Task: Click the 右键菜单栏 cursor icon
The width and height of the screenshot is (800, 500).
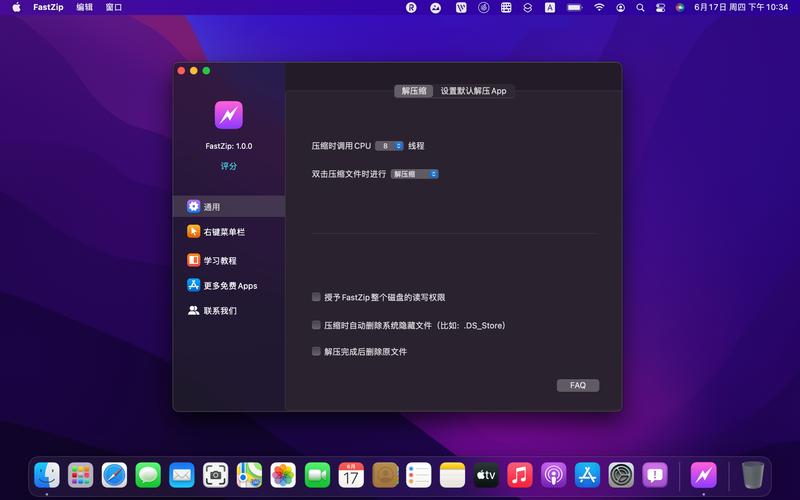Action: click(193, 231)
